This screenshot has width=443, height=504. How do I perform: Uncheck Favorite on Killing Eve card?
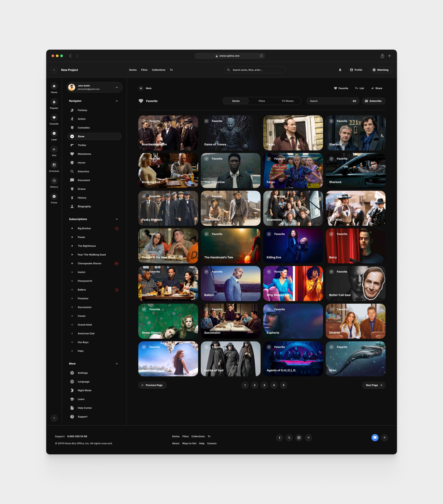269,234
